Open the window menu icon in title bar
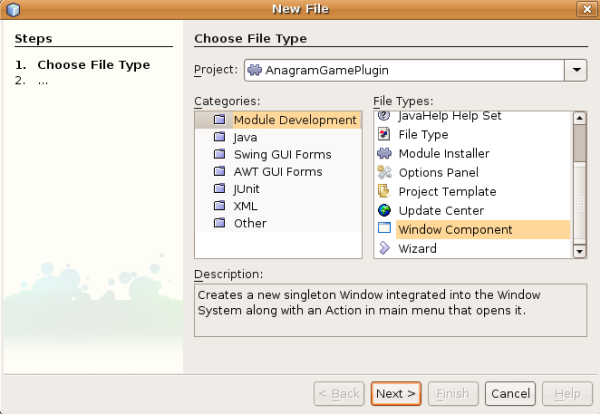Image resolution: width=600 pixels, height=414 pixels. pos(13,9)
